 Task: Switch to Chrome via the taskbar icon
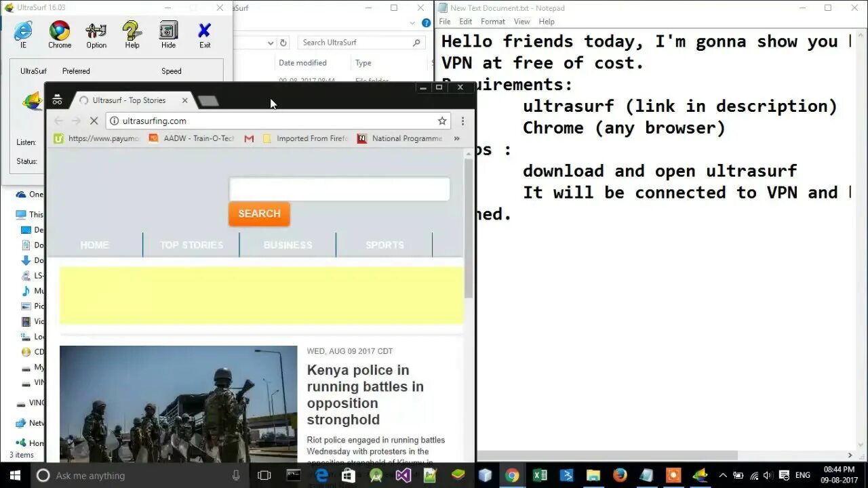[x=512, y=475]
